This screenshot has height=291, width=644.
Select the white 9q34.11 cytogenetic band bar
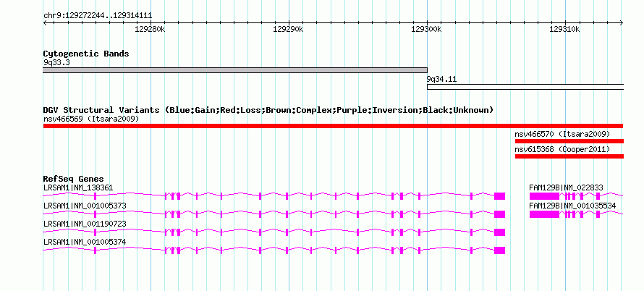[525, 87]
